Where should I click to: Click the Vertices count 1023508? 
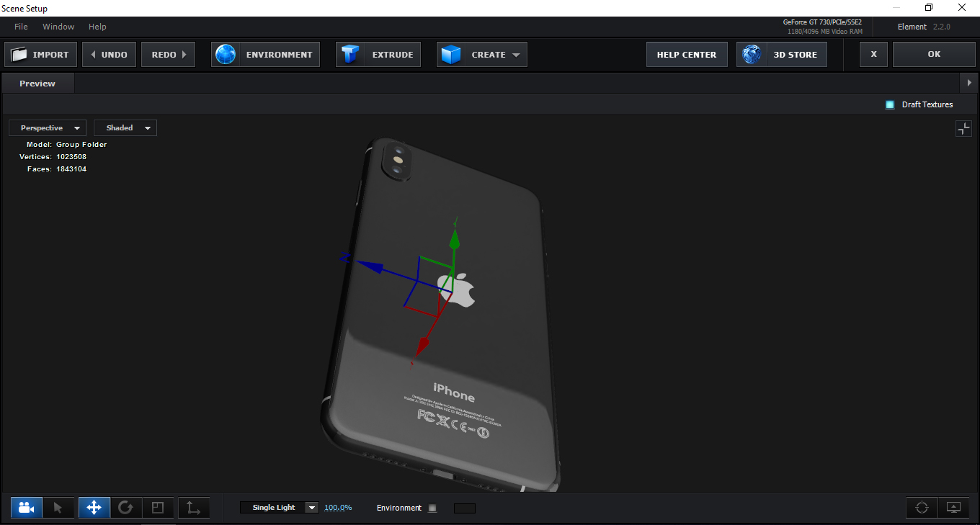pyautogui.click(x=71, y=157)
